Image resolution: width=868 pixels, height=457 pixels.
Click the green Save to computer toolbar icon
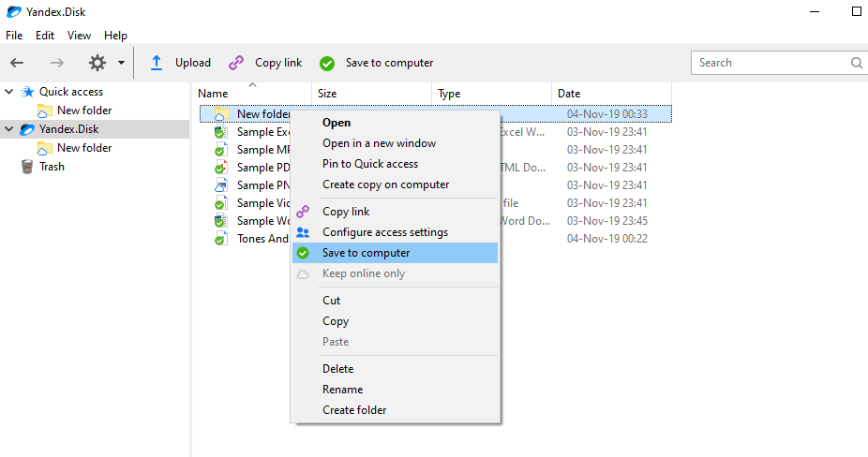click(x=327, y=63)
